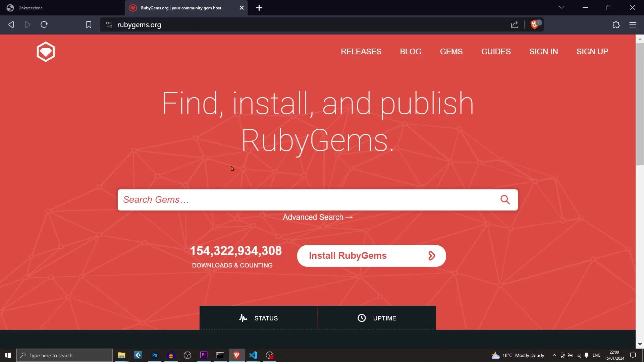644x362 pixels.
Task: Open Visual Studio Code from the taskbar
Action: tap(253, 355)
